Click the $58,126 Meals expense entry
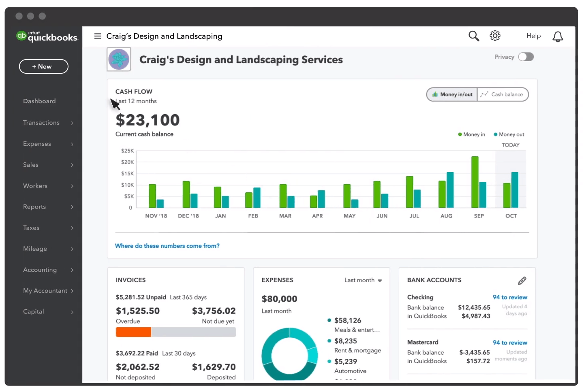Screen dimensions: 586x392 pyautogui.click(x=354, y=325)
